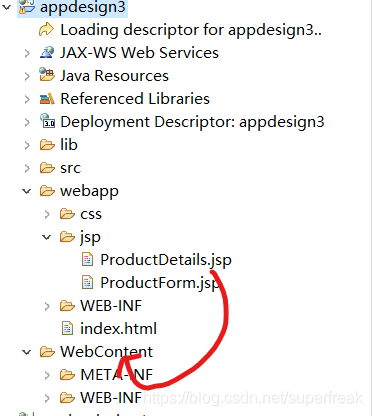Expand the META-INF folder
The width and height of the screenshot is (372, 416).
(47, 375)
